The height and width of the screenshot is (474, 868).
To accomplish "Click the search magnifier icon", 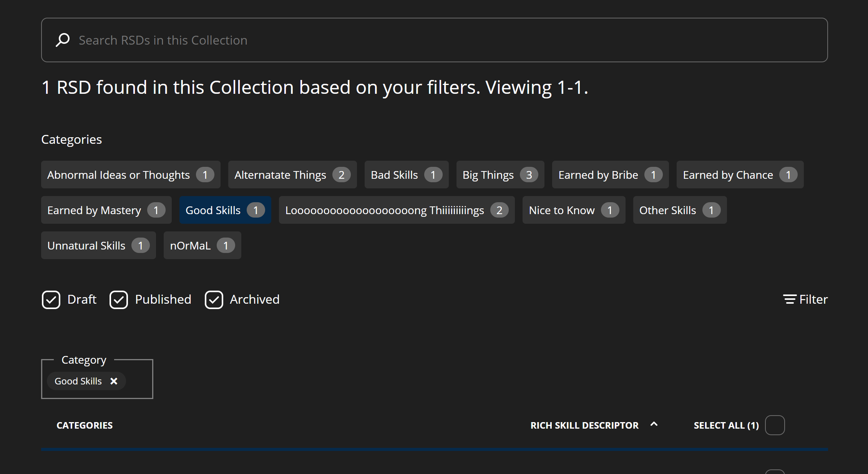I will [x=63, y=40].
